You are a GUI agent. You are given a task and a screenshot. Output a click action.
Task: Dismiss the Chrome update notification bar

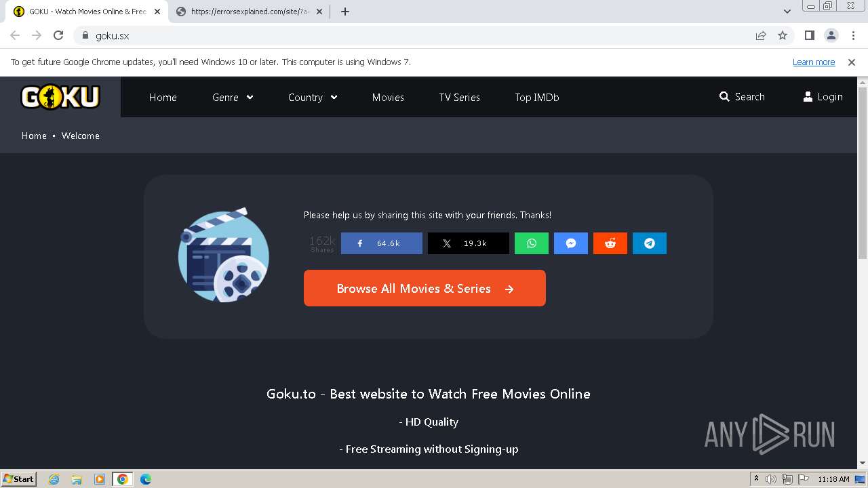[852, 62]
